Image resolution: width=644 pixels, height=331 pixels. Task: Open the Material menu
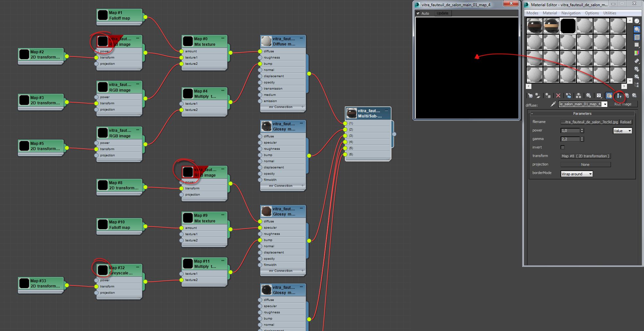(x=549, y=13)
